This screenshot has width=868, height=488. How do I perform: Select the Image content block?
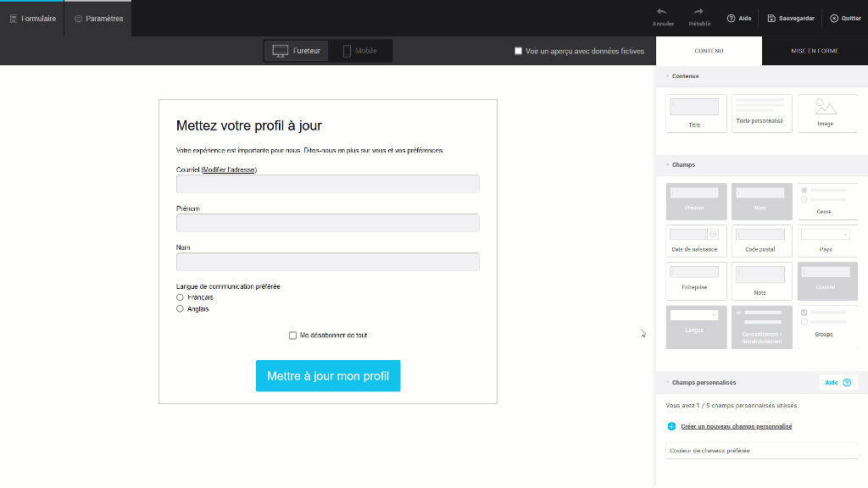point(825,113)
